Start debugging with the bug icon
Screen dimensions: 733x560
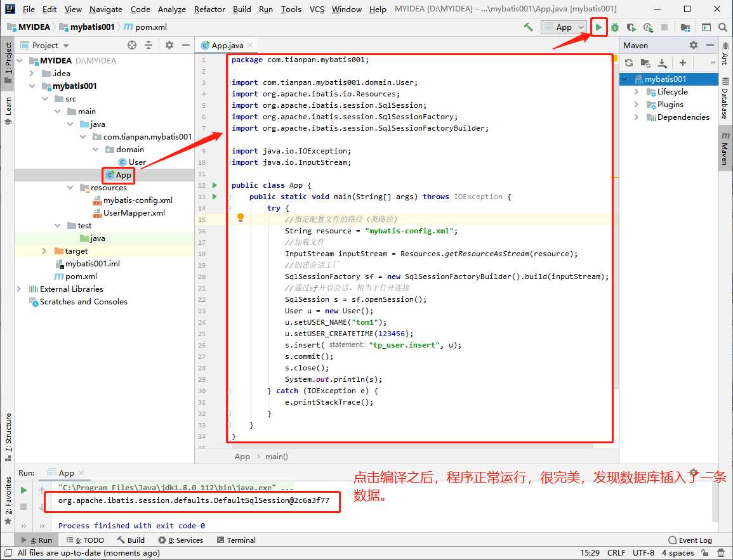pos(615,27)
